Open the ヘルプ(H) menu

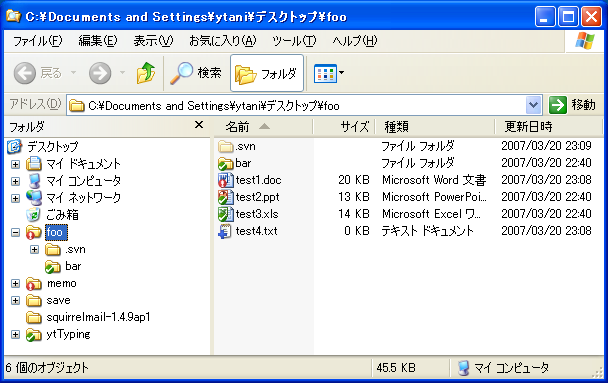355,41
